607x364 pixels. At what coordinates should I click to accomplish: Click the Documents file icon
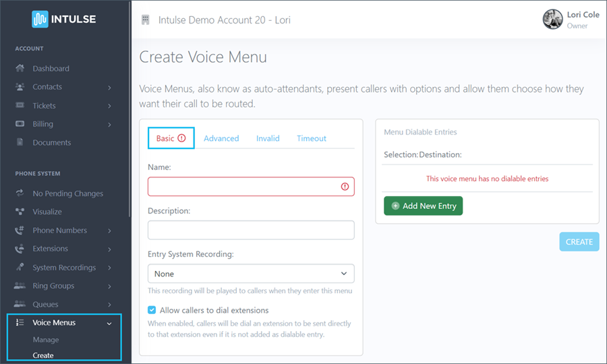pos(20,143)
